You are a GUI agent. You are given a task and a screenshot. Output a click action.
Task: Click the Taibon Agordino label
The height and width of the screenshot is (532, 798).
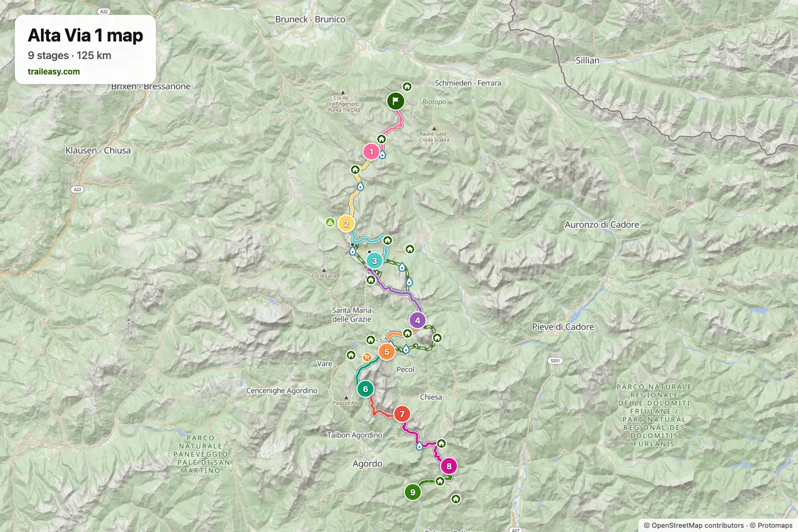click(x=354, y=435)
